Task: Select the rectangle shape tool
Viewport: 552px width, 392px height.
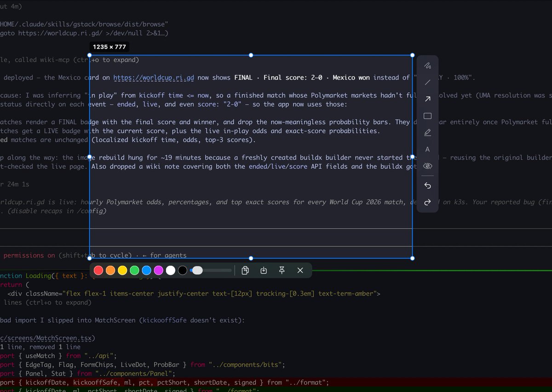Action: pyautogui.click(x=427, y=116)
